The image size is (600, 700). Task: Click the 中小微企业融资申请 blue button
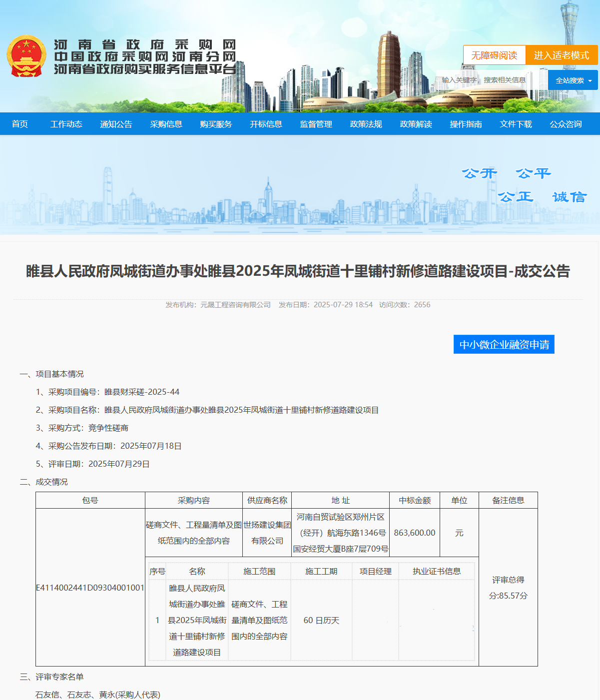pos(504,344)
